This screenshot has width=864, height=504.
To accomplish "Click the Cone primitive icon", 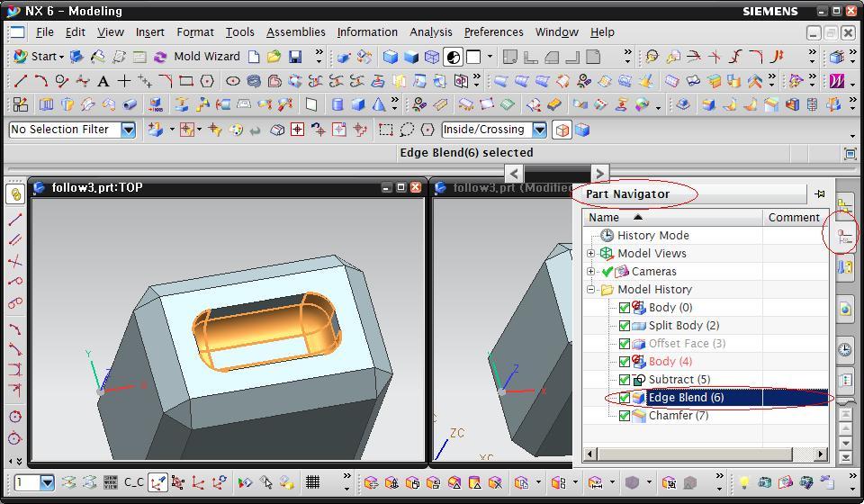I will [379, 104].
